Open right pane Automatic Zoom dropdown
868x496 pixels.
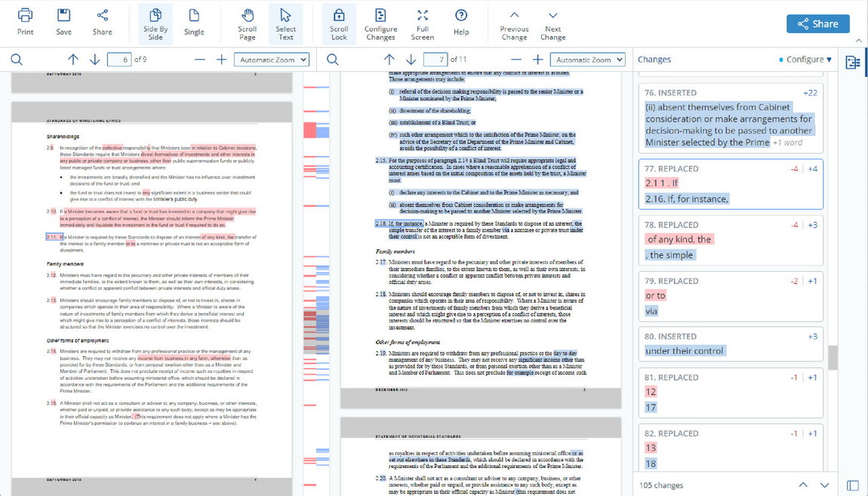(588, 60)
